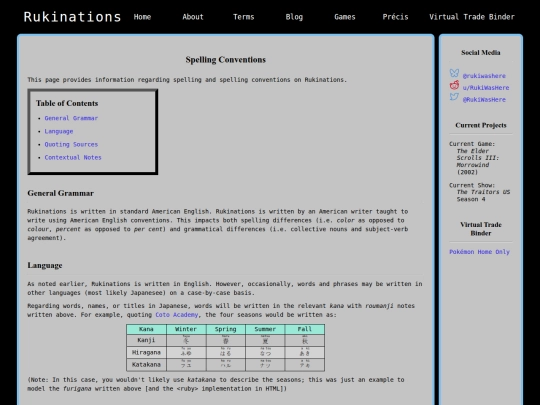Open the Pokémon Home Only link
This screenshot has height=405, width=540.
pyautogui.click(x=479, y=252)
